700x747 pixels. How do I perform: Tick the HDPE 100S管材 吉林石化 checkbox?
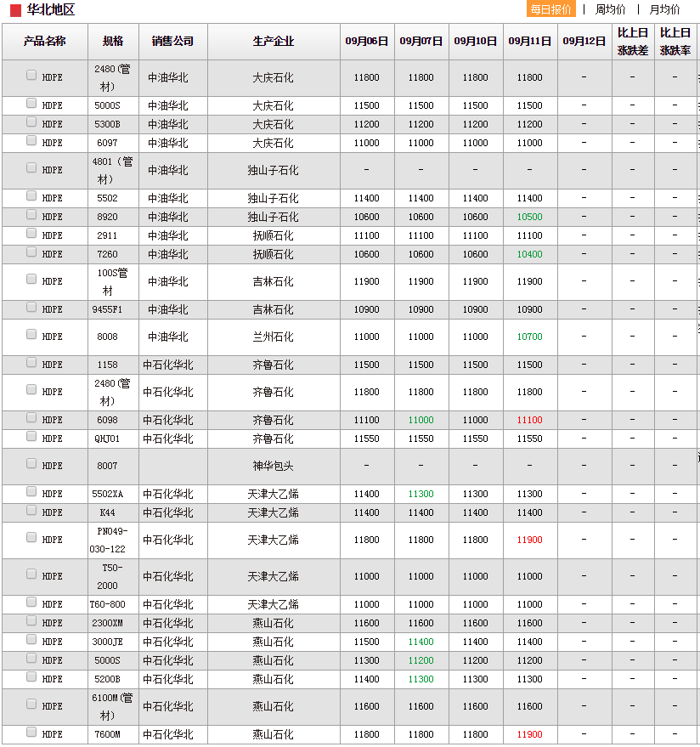31,280
